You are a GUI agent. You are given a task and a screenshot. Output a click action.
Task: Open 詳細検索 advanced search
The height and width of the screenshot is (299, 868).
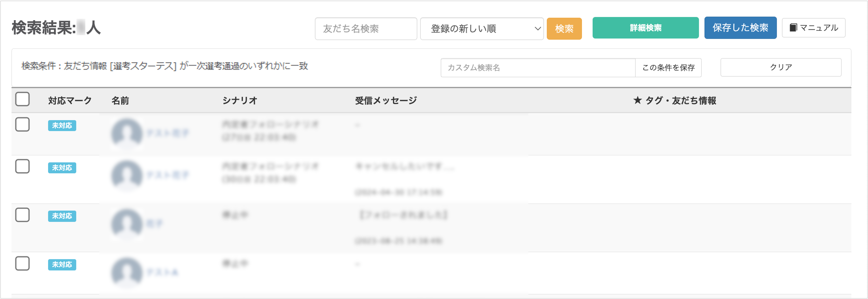(x=645, y=28)
